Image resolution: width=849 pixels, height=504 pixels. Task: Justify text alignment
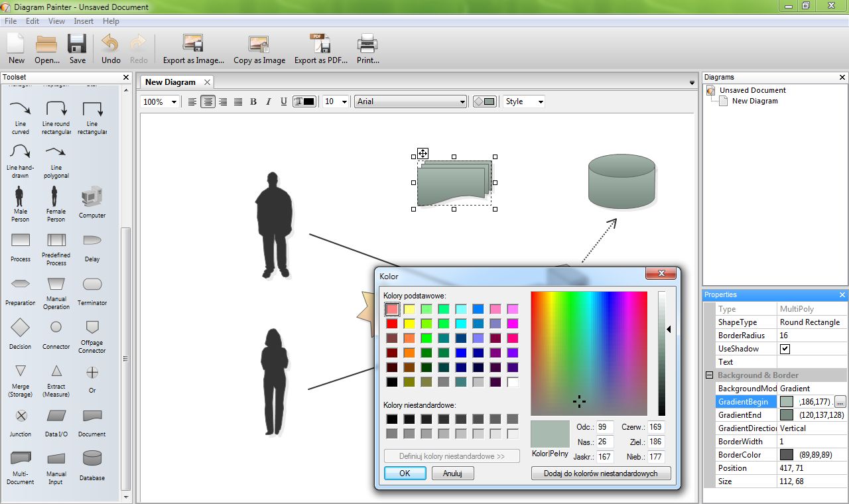point(237,101)
